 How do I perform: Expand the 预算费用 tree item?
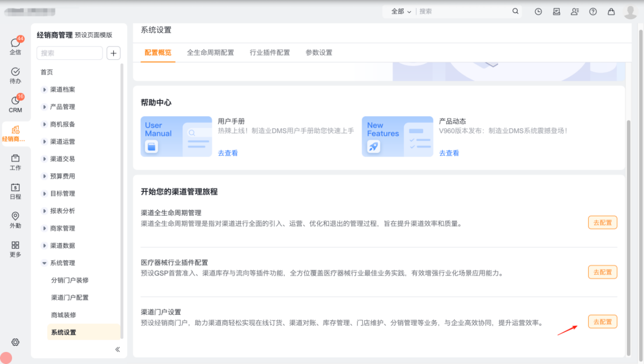[x=44, y=176]
